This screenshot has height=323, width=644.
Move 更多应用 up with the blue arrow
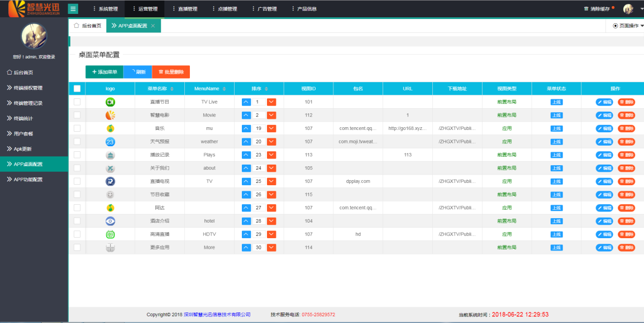tap(246, 248)
